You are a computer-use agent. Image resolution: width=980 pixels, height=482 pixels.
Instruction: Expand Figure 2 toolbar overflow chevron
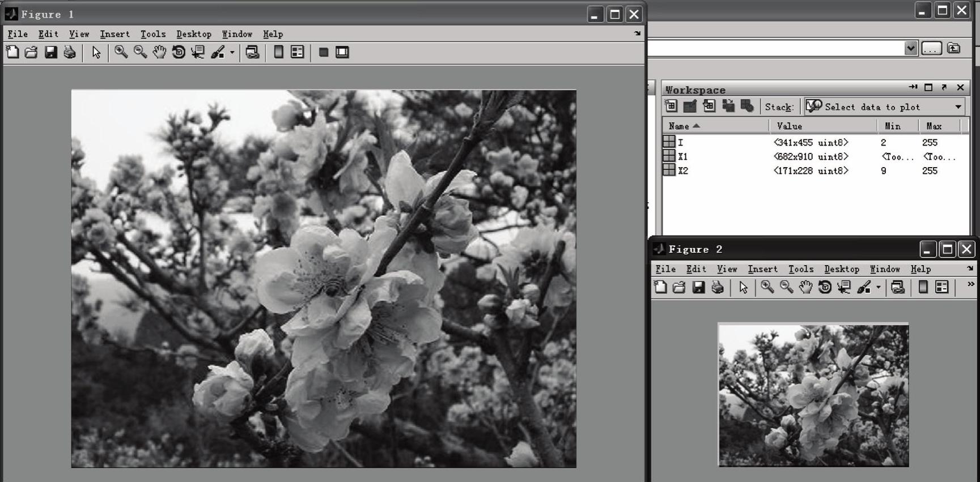point(970,284)
